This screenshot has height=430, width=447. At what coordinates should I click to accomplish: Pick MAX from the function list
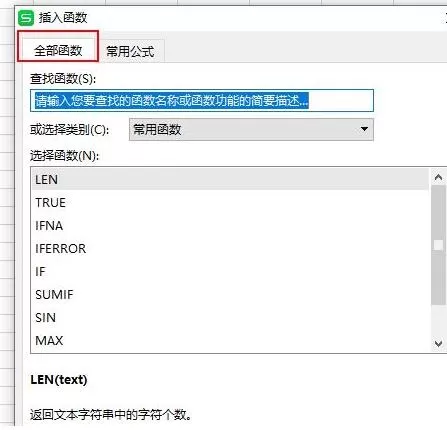click(x=230, y=340)
